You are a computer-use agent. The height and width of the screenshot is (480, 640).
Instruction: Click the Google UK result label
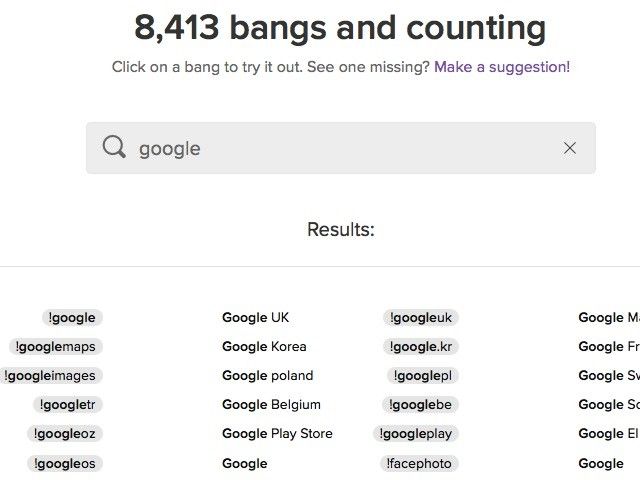click(256, 318)
